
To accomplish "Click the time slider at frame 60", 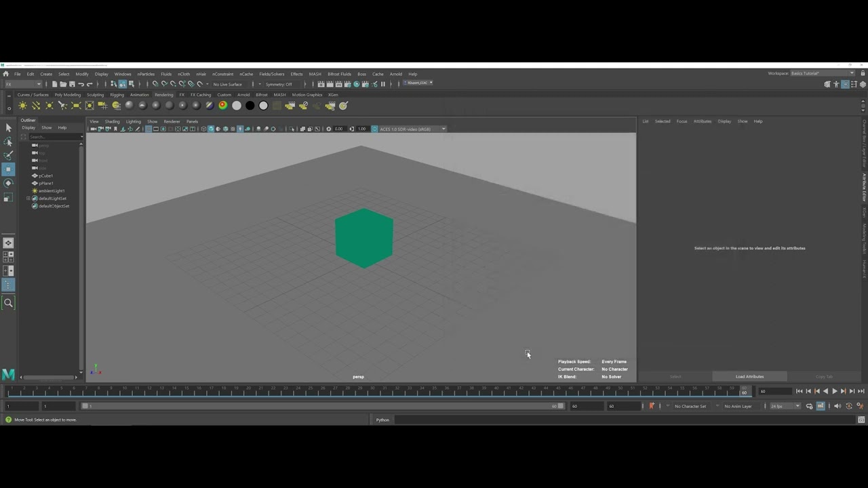I will pyautogui.click(x=744, y=391).
